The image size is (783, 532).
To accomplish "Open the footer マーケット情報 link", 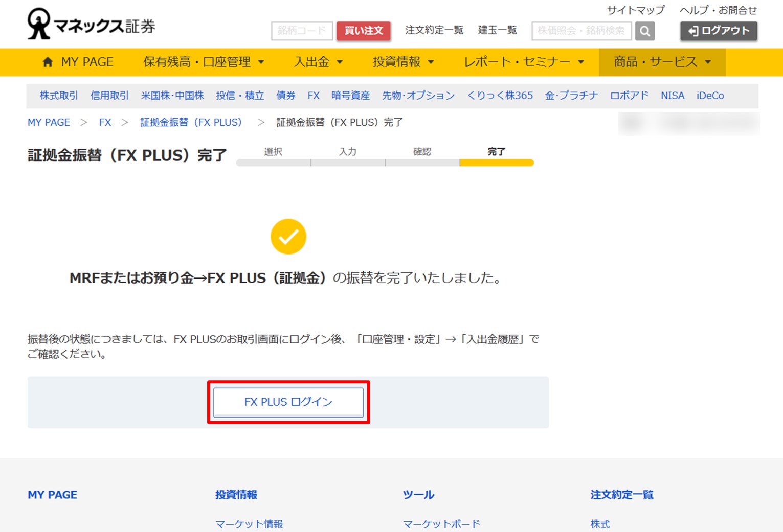I will [249, 524].
